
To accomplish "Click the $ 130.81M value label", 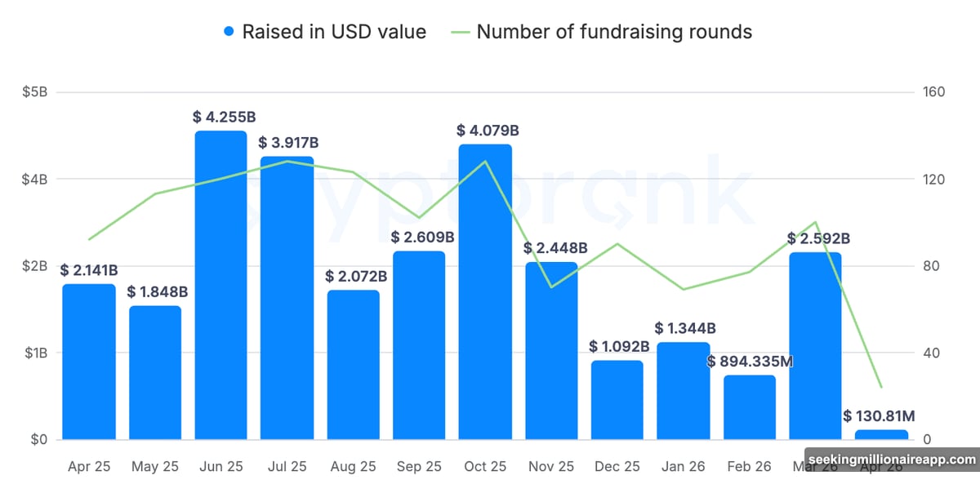I will tap(881, 416).
